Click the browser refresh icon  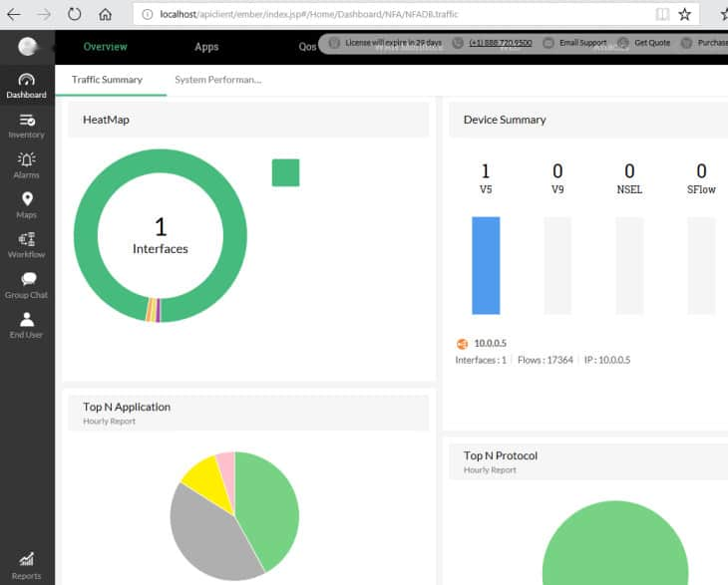pyautogui.click(x=75, y=14)
